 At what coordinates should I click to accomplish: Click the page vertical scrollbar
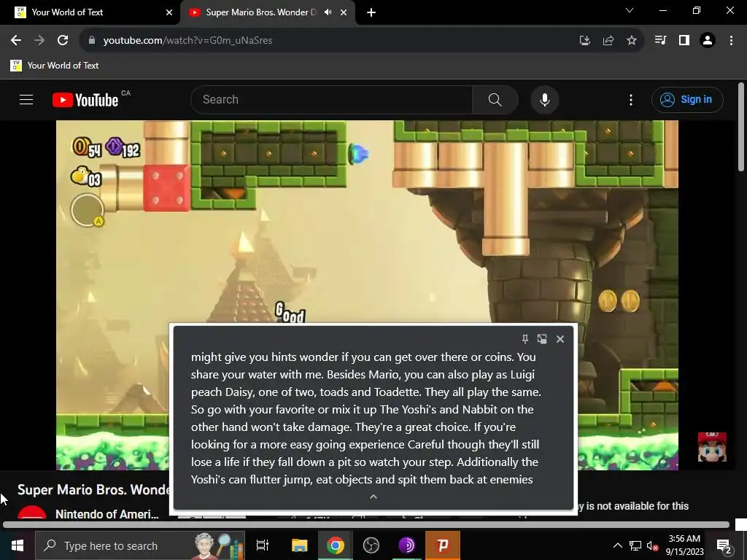tap(741, 127)
